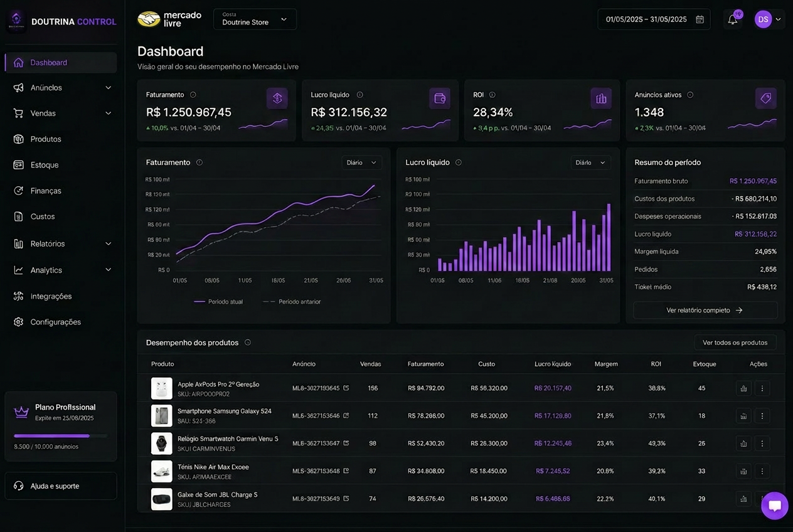Screen dimensions: 793x532
Task: Open the Diário dropdown in Faturamento chart
Action: [x=362, y=162]
